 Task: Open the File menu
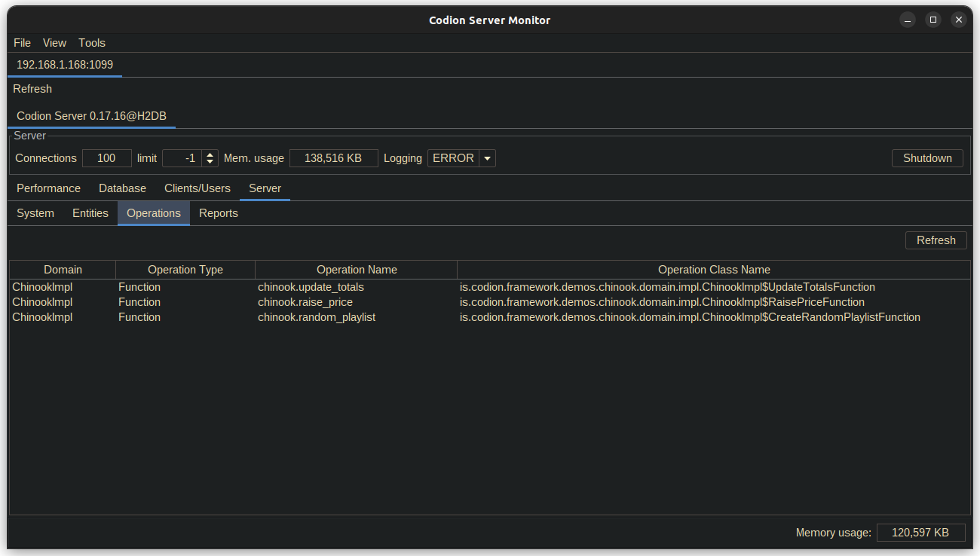[x=22, y=43]
